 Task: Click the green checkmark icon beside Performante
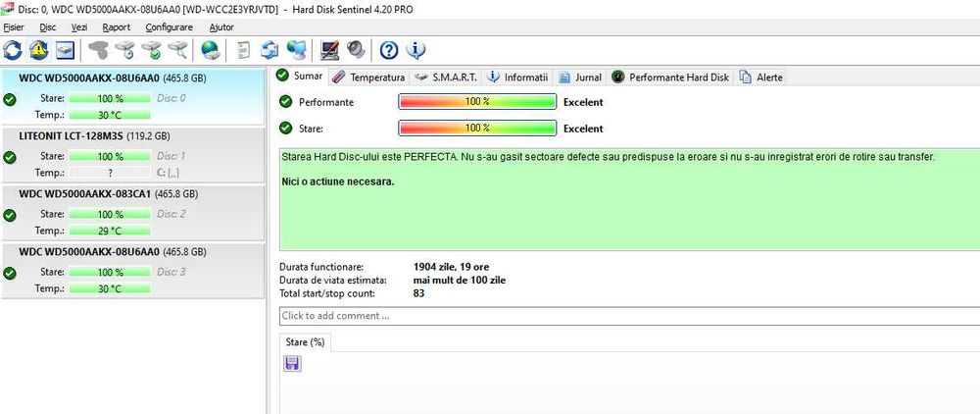[285, 101]
